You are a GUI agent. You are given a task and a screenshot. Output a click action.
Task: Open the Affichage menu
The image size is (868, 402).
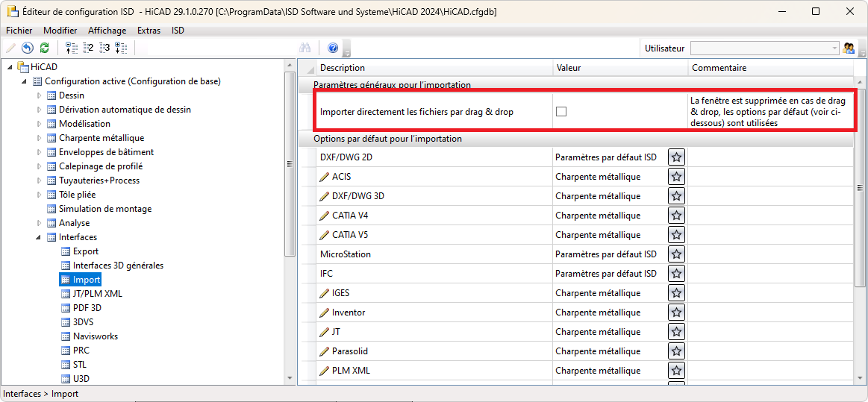click(107, 31)
